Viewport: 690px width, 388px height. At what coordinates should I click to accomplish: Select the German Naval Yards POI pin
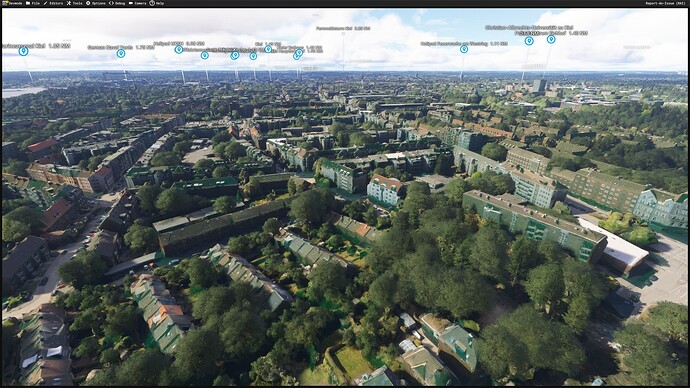point(121,54)
